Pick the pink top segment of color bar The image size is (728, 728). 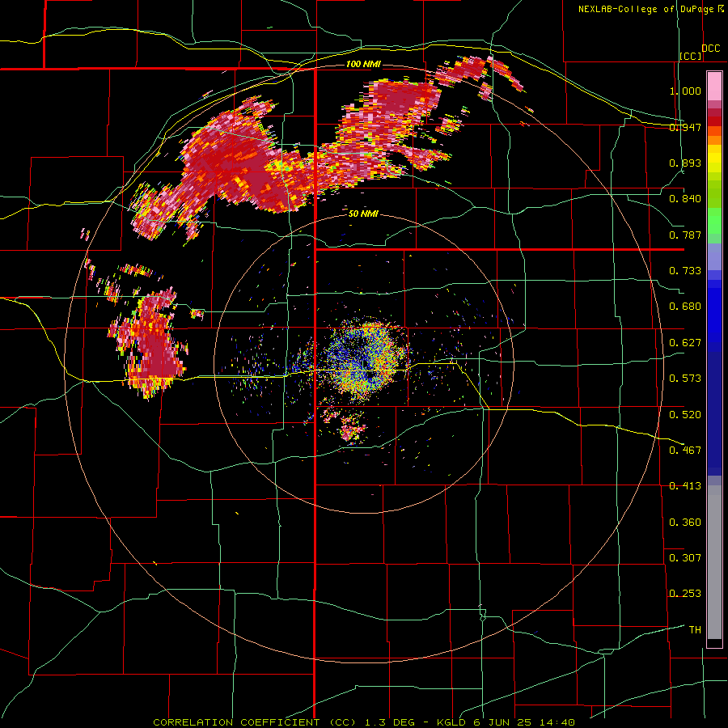click(x=714, y=87)
